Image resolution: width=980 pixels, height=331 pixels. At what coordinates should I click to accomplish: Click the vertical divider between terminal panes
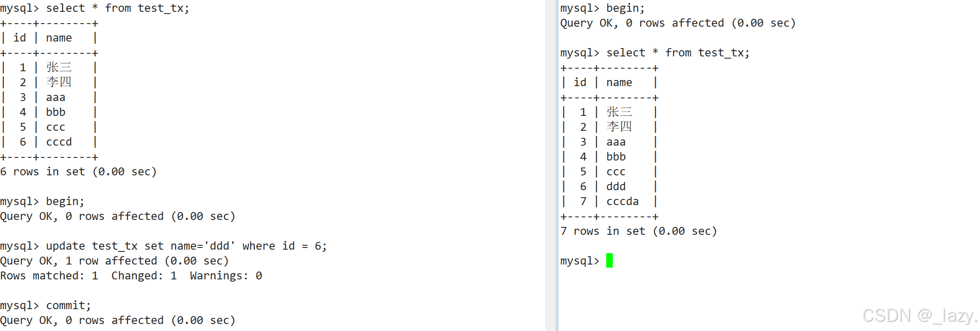[x=552, y=165]
